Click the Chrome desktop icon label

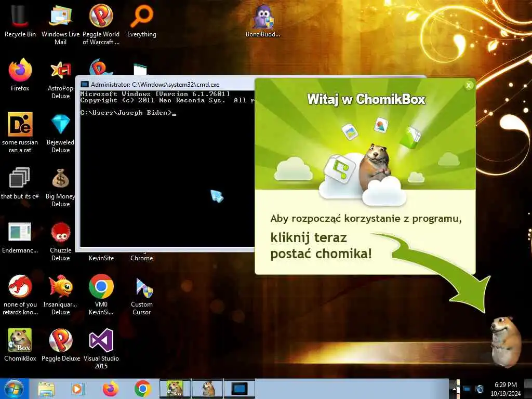(x=141, y=258)
